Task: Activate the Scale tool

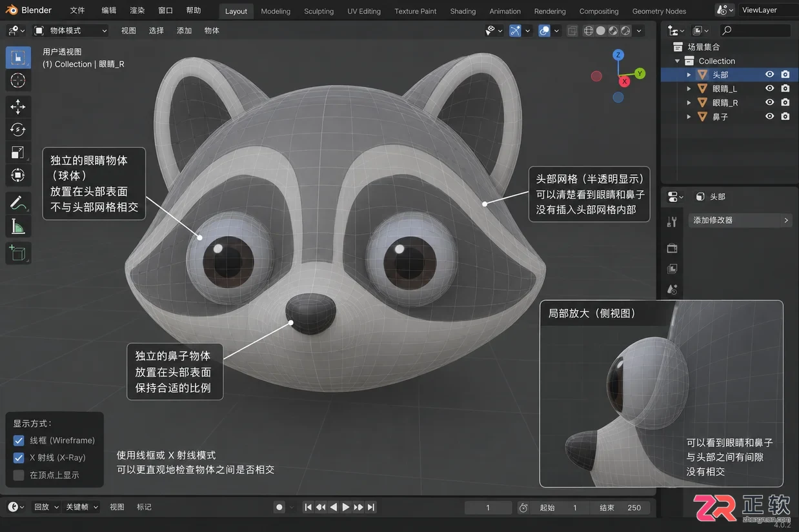Action: point(18,152)
